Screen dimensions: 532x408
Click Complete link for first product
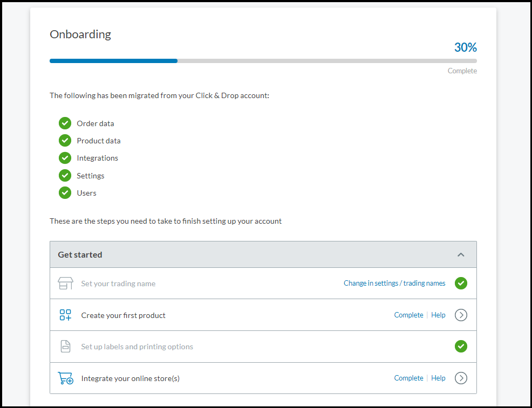point(408,315)
